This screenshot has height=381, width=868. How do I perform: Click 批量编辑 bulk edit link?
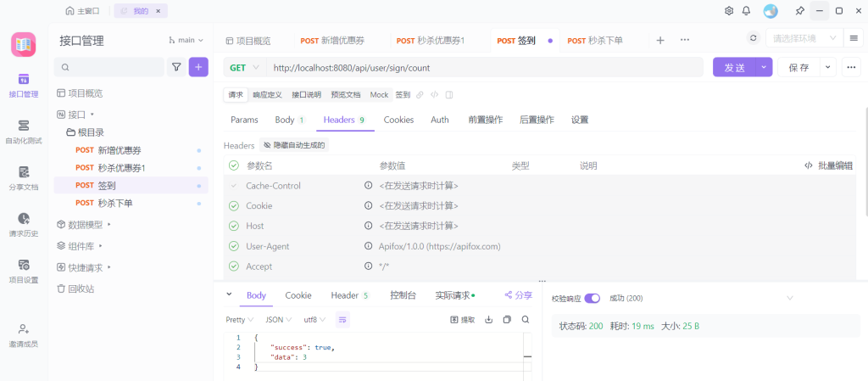point(828,165)
